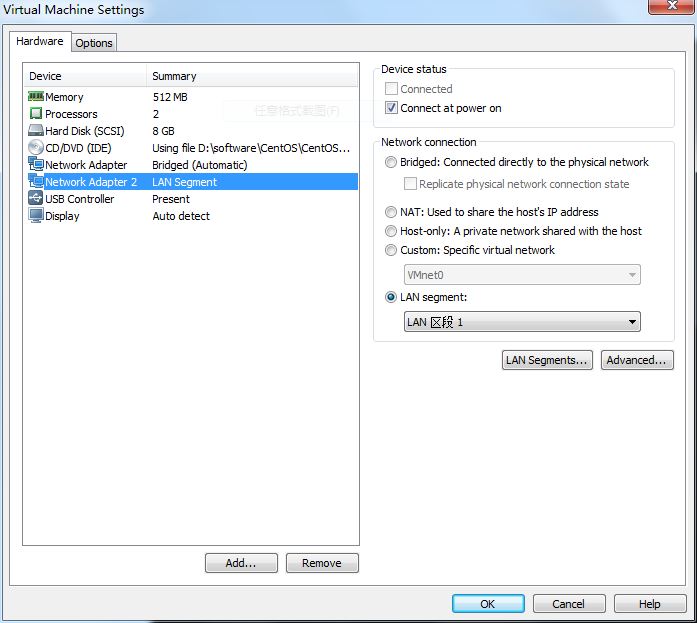The width and height of the screenshot is (697, 623).
Task: Select the Display monitor icon
Action: pyautogui.click(x=36, y=216)
